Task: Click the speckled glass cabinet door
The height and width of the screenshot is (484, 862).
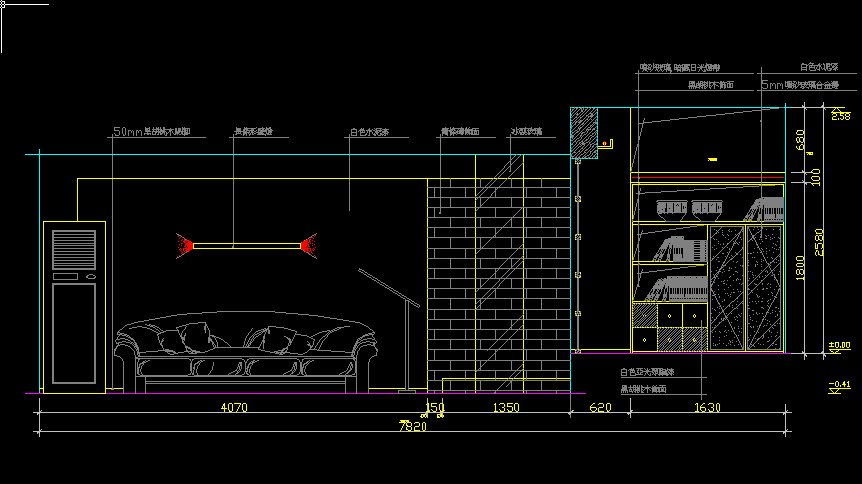Action: point(727,288)
